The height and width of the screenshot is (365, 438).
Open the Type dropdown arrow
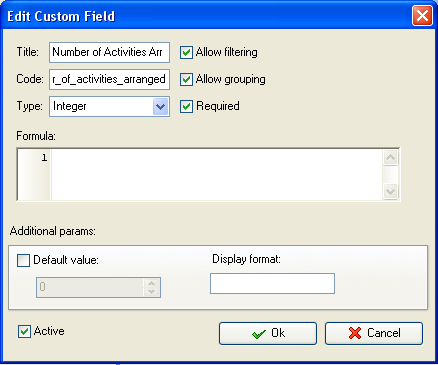(160, 107)
